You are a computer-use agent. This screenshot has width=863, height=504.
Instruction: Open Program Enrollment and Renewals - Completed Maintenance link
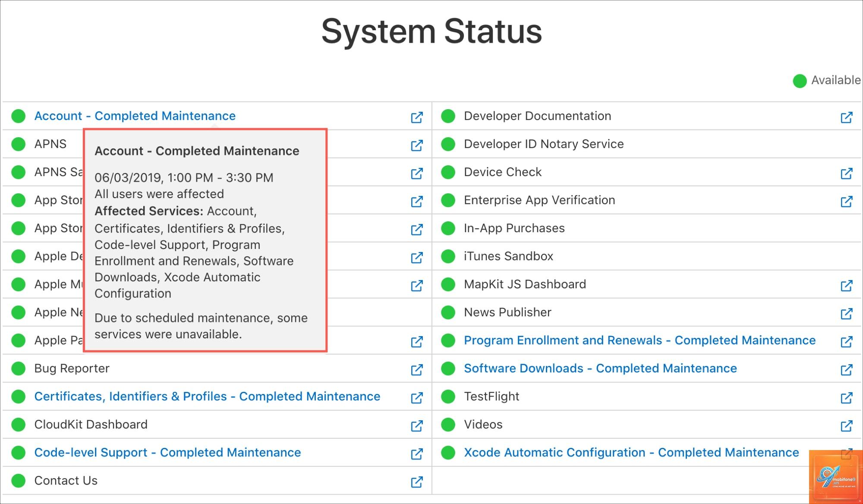coord(640,340)
